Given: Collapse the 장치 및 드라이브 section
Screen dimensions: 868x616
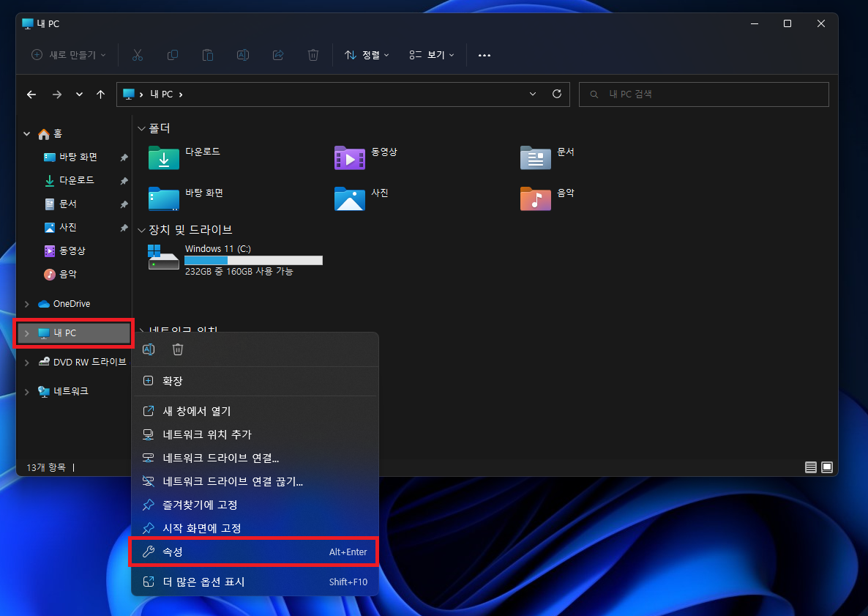Looking at the screenshot, I should [x=142, y=230].
